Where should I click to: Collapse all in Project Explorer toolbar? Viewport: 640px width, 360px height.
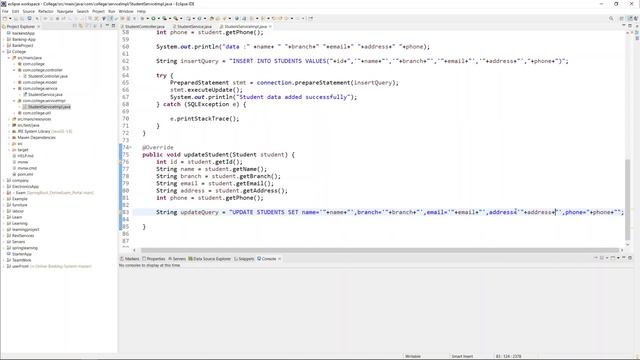pyautogui.click(x=75, y=26)
